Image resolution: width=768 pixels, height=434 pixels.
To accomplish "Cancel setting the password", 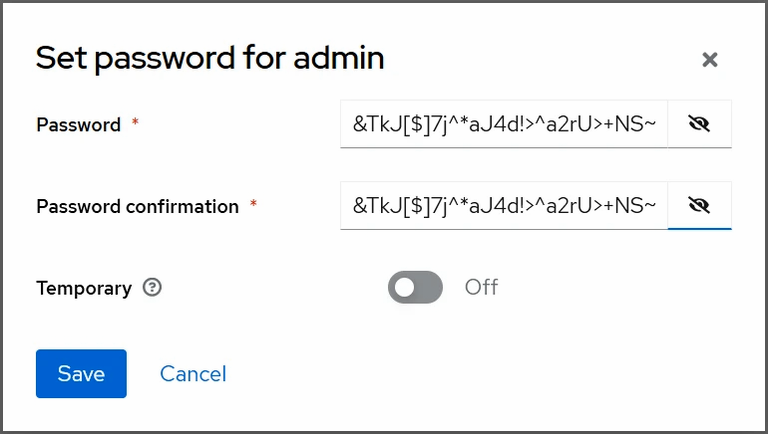I will click(193, 374).
